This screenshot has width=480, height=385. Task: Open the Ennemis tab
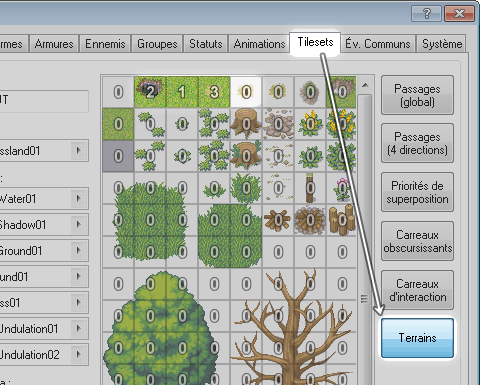point(105,44)
